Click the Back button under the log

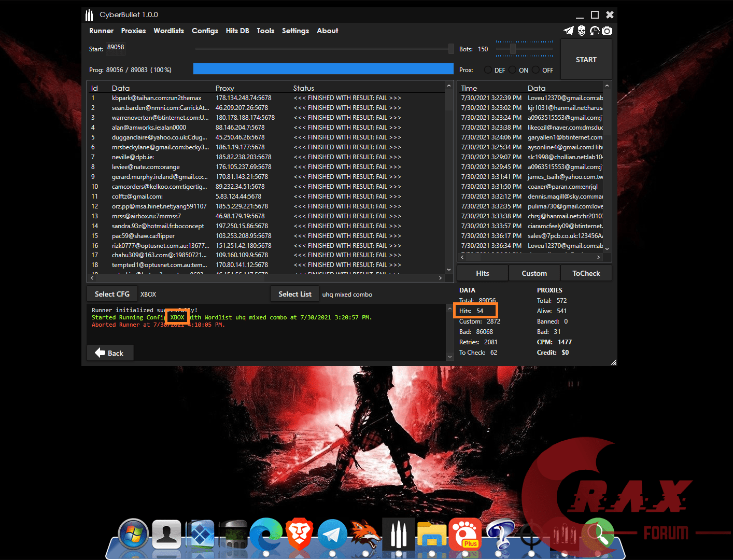(110, 353)
